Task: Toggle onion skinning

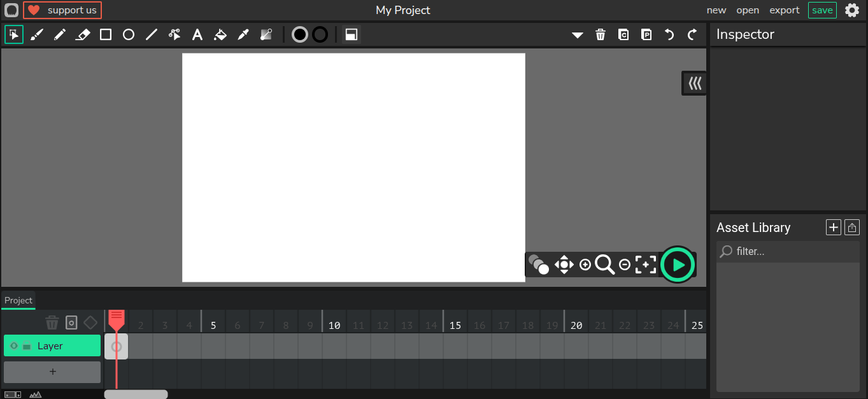Action: [x=538, y=265]
